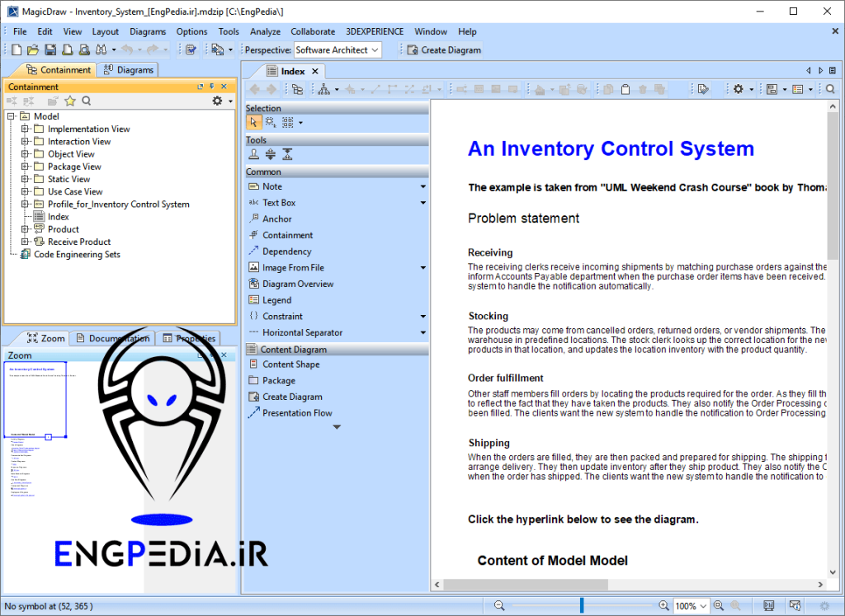Open the Diagrams menu
This screenshot has width=845, height=616.
(148, 31)
